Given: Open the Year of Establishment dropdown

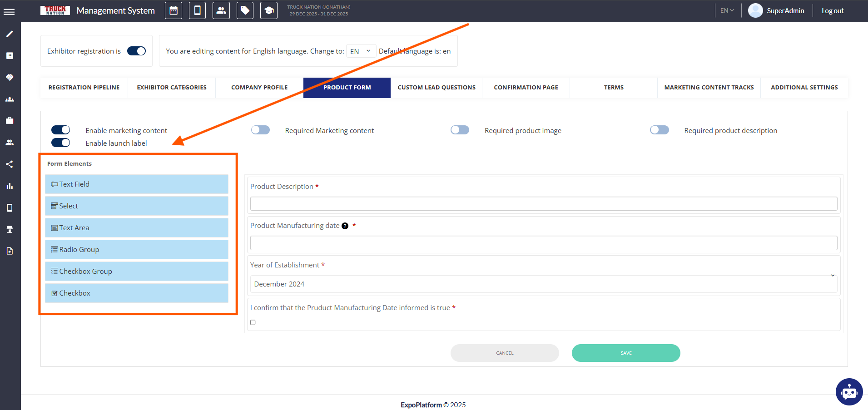Looking at the screenshot, I should click(x=543, y=284).
